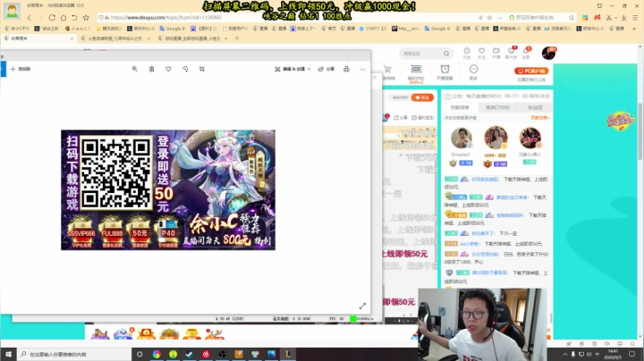This screenshot has width=644, height=361.
Task: Rotate the image in Photos viewer
Action: tap(185, 69)
